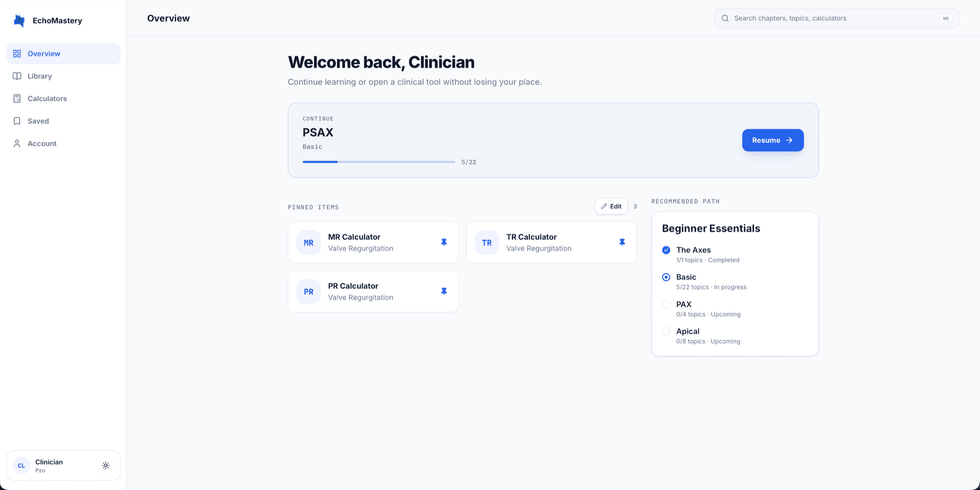The image size is (980, 490).
Task: Click '5/22 topics · In progress' text
Action: (x=711, y=287)
